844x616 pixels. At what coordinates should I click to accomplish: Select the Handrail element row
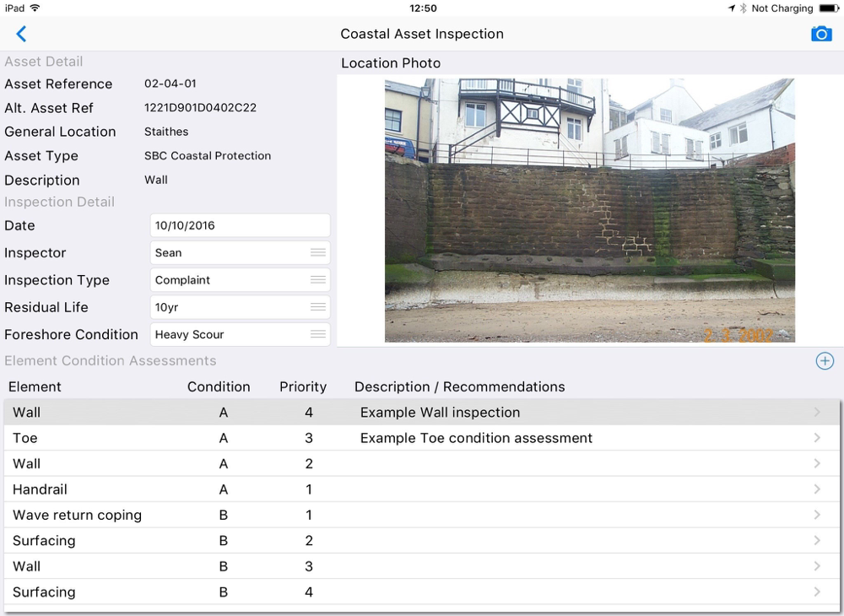pyautogui.click(x=421, y=489)
